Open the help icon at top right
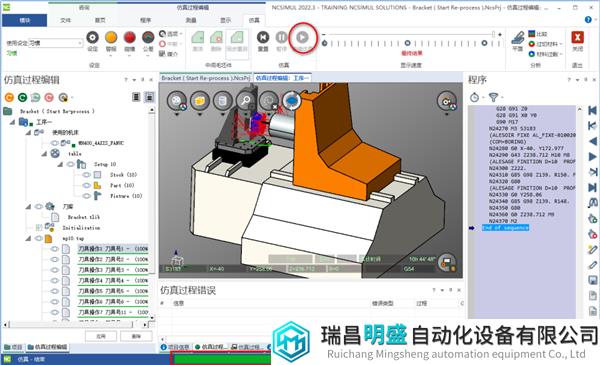 tap(588, 20)
